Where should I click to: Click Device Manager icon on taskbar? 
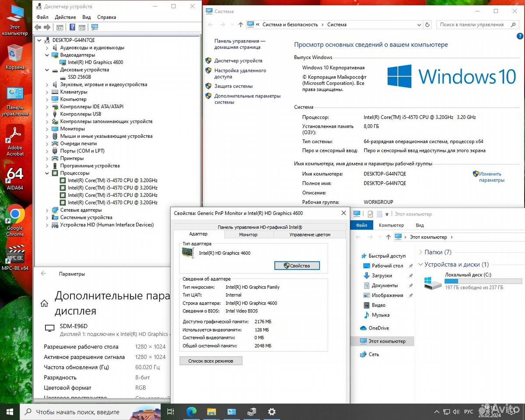pyautogui.click(x=252, y=412)
